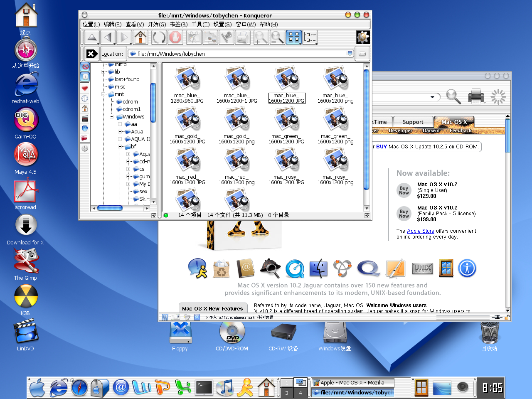
Task: Collapse the bf folder in tree
Action: pyautogui.click(x=120, y=147)
